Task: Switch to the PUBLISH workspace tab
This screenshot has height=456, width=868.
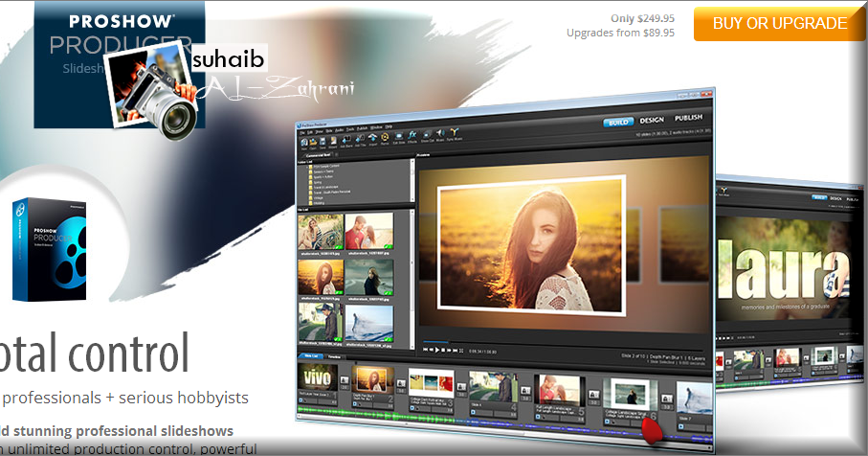Action: pyautogui.click(x=688, y=118)
